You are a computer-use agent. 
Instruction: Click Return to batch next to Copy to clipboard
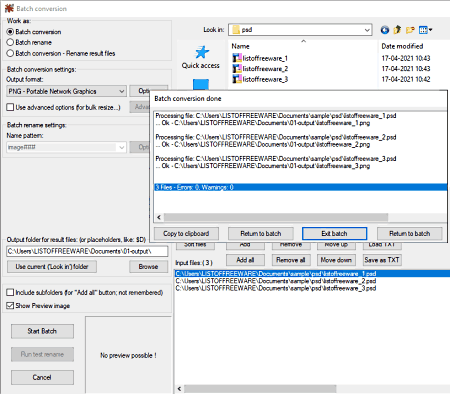click(261, 233)
